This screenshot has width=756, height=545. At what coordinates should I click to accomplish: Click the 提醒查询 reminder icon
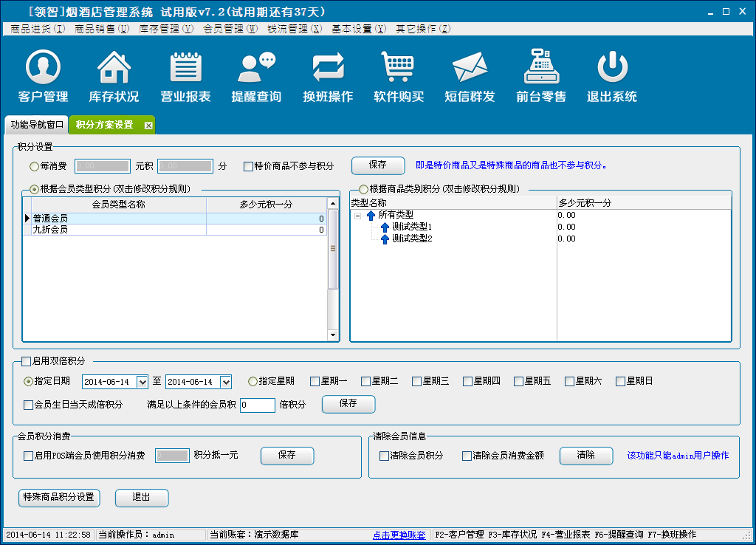pyautogui.click(x=256, y=68)
